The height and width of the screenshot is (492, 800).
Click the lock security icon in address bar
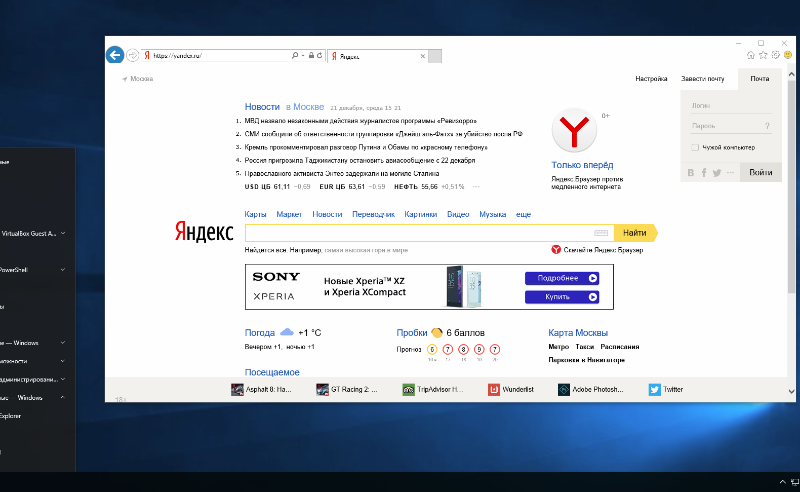[311, 55]
